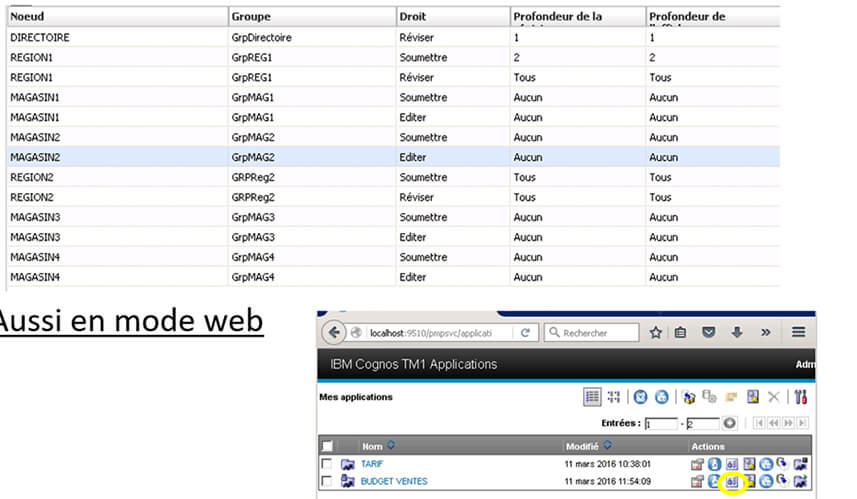857x499 pixels.
Task: Select REGION1 in the Soumettre row
Action: [31, 57]
